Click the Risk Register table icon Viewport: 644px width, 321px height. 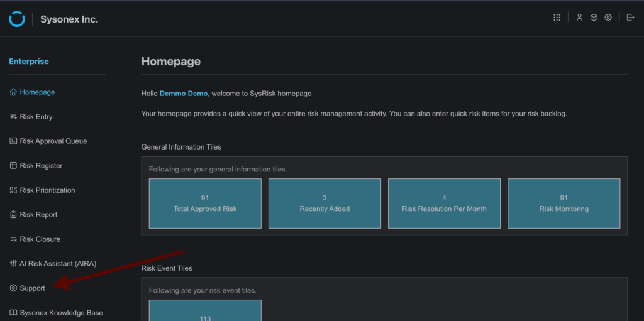tap(13, 166)
